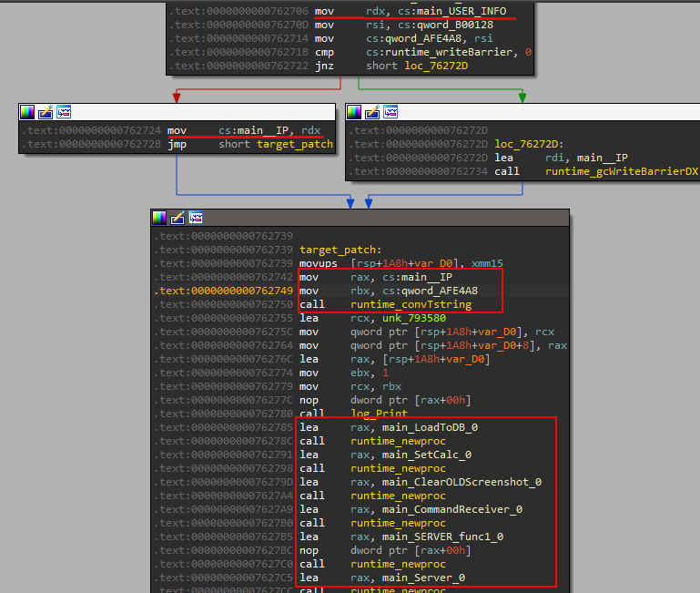Open the node color icon of the target_patch block
The image size is (700, 593).
(x=159, y=218)
